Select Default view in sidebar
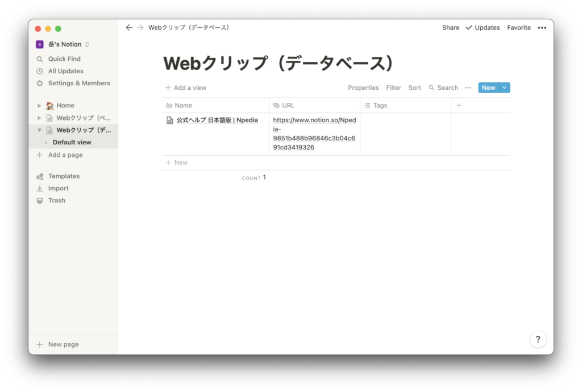The width and height of the screenshot is (582, 392). tap(72, 143)
